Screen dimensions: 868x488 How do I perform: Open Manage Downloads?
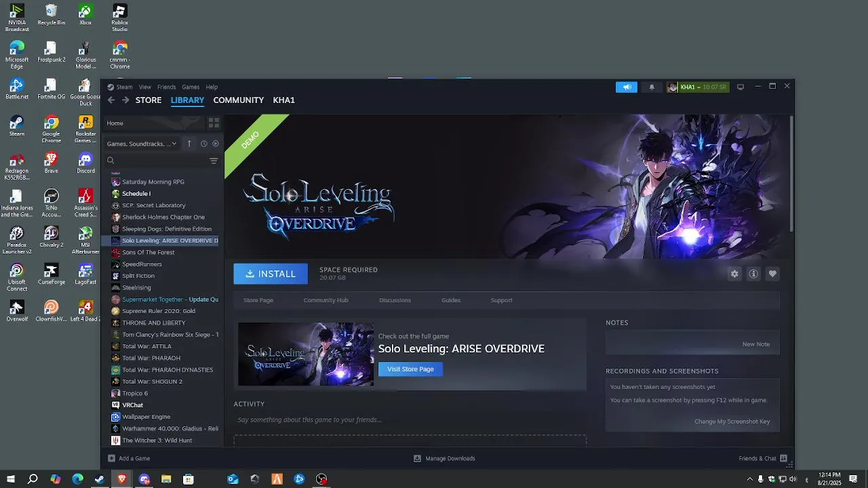tap(444, 458)
